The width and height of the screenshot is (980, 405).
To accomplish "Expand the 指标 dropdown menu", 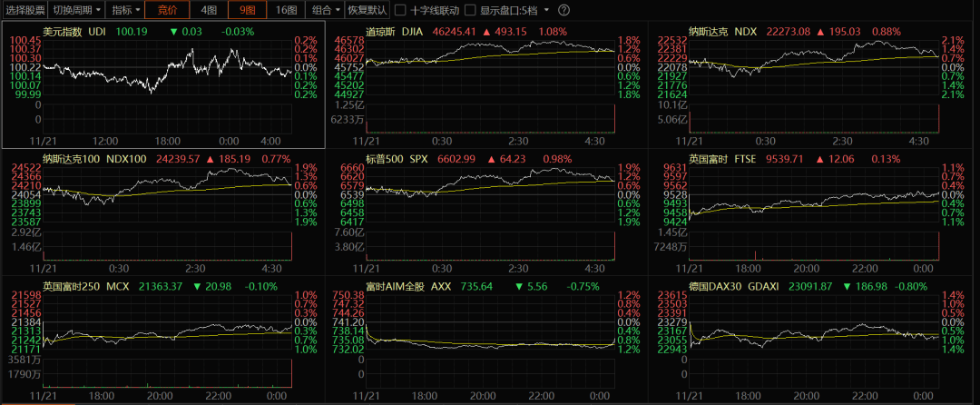I will [125, 10].
